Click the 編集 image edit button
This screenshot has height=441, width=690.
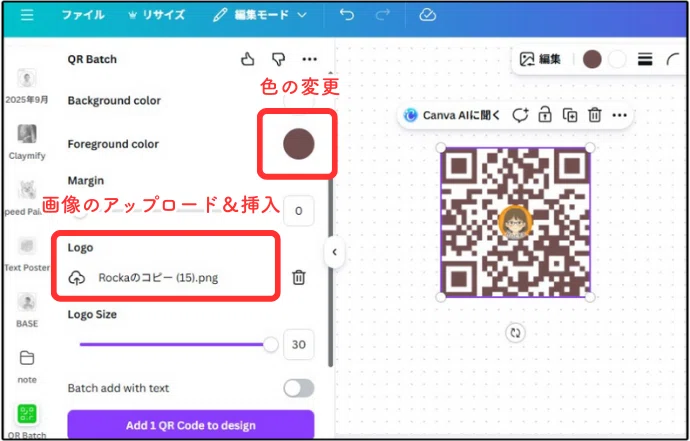click(540, 59)
